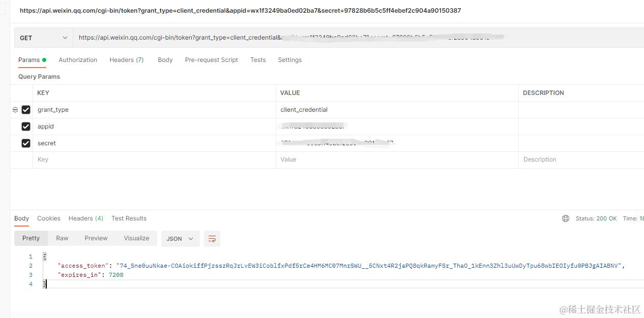Switch to the response Body tab
644x318 pixels.
(21, 218)
